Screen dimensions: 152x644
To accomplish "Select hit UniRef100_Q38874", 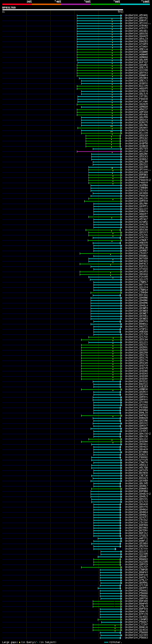I will [136, 91].
